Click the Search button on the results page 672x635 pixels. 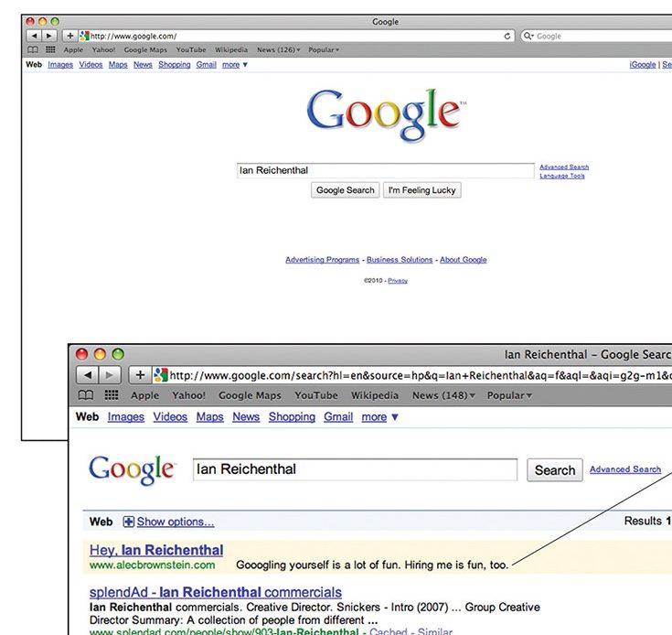click(x=555, y=470)
